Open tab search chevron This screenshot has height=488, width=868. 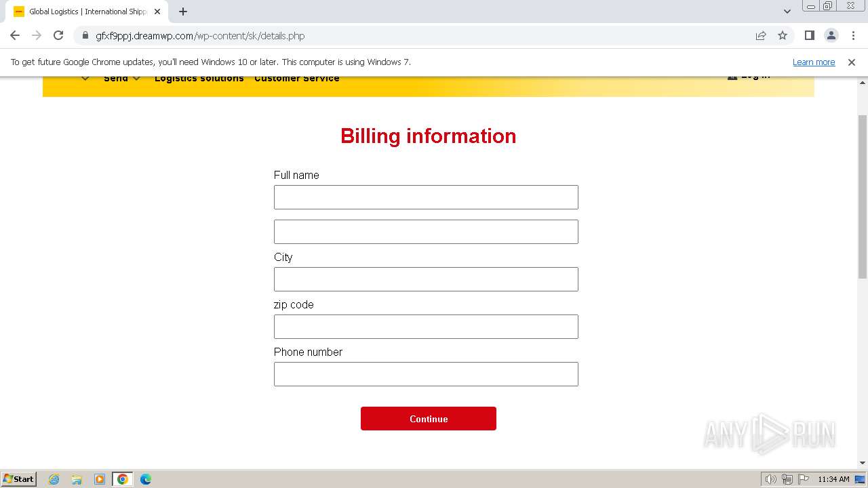pyautogui.click(x=787, y=12)
